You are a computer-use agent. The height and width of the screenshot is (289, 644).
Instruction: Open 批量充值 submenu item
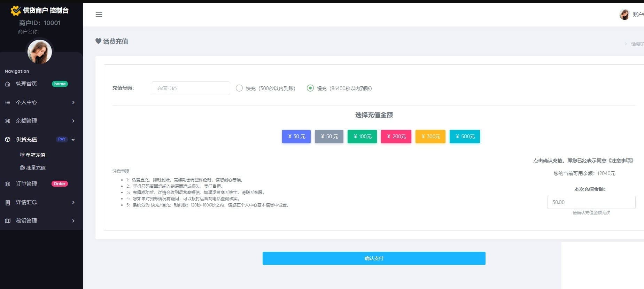coord(33,168)
